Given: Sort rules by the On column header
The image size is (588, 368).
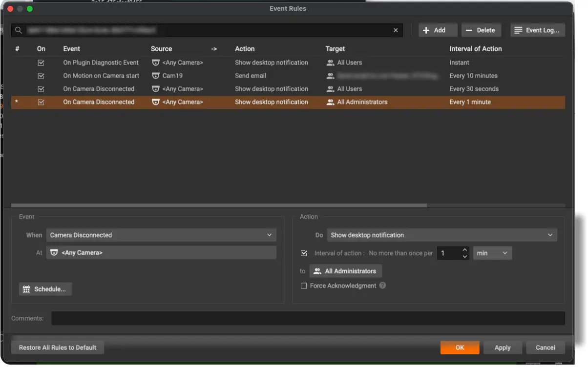Looking at the screenshot, I should (x=41, y=49).
